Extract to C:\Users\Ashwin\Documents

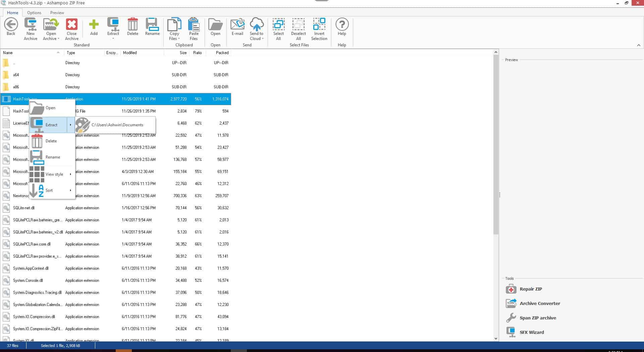point(116,125)
